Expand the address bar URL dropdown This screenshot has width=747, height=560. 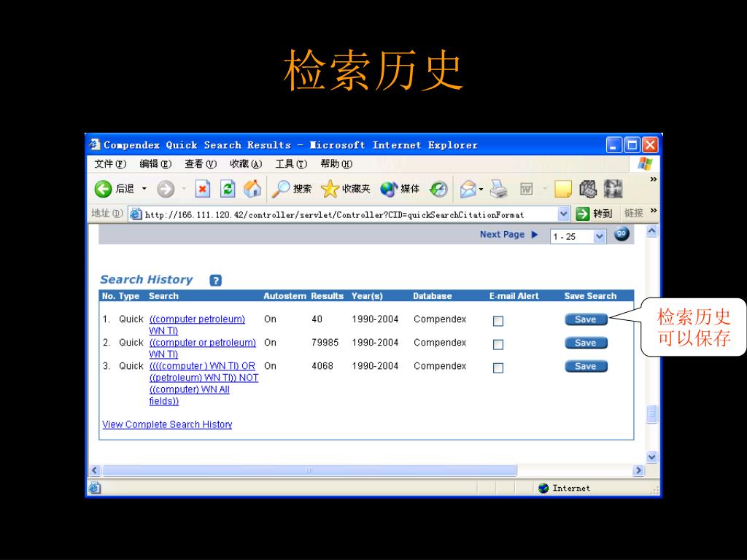(x=563, y=214)
